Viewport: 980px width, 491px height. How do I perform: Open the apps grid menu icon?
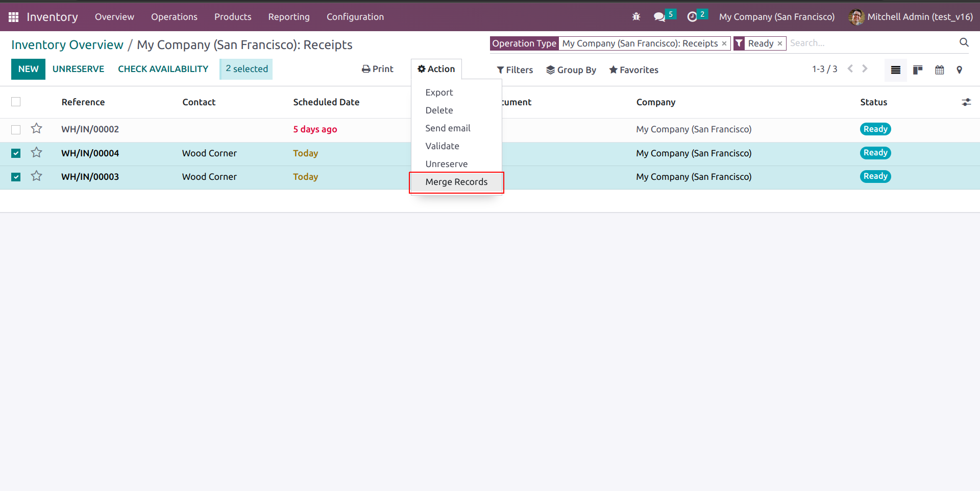14,17
